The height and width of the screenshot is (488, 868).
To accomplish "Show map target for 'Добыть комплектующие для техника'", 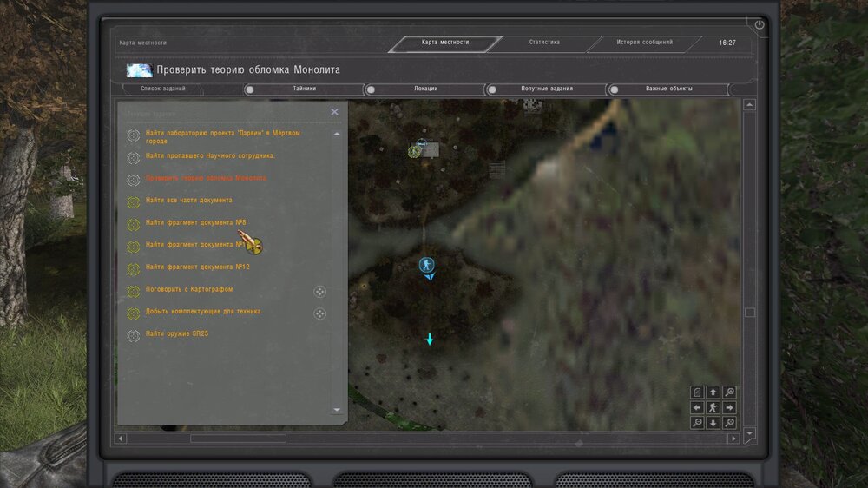I will 320,313.
